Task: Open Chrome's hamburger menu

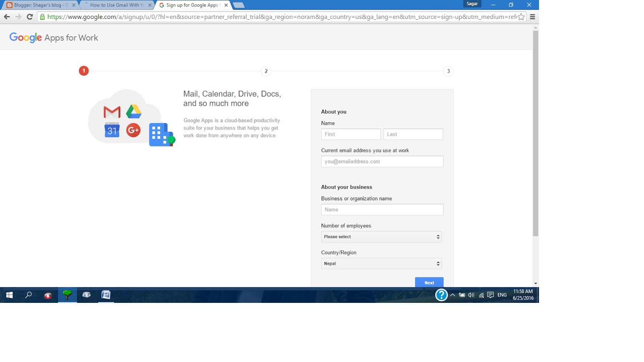Action: (x=532, y=16)
